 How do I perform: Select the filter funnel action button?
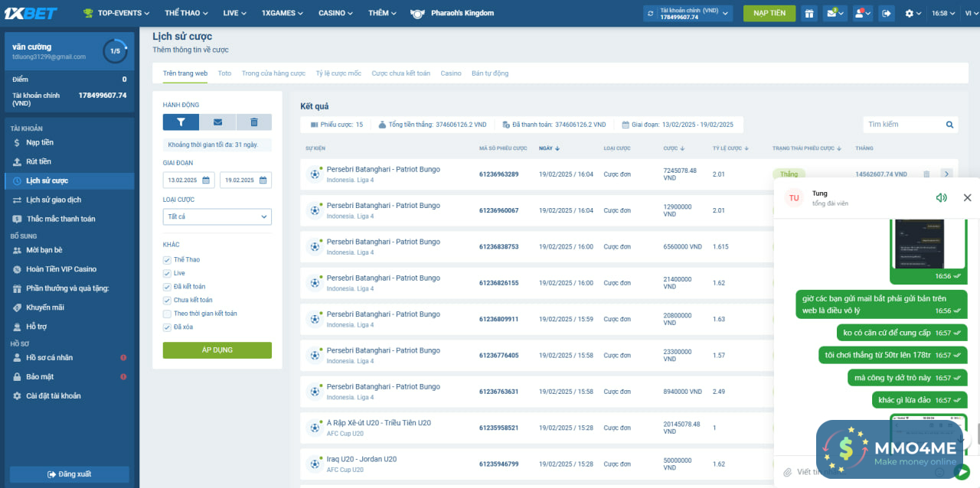181,122
